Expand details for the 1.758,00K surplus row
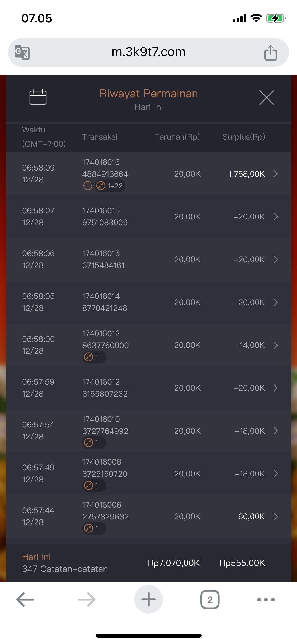The width and height of the screenshot is (297, 644). 276,174
